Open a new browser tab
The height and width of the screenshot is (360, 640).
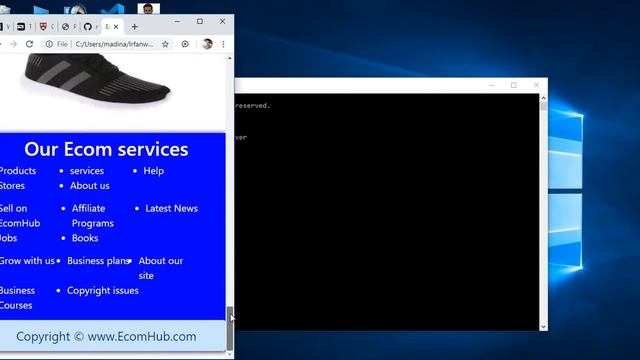(x=134, y=27)
